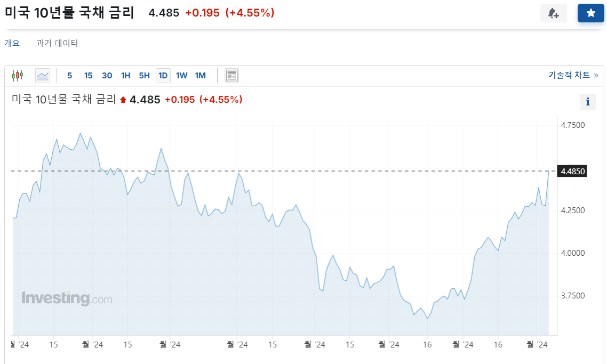Click the red up arrow indicator
Viewport: 607px width, 364px height.
click(123, 100)
